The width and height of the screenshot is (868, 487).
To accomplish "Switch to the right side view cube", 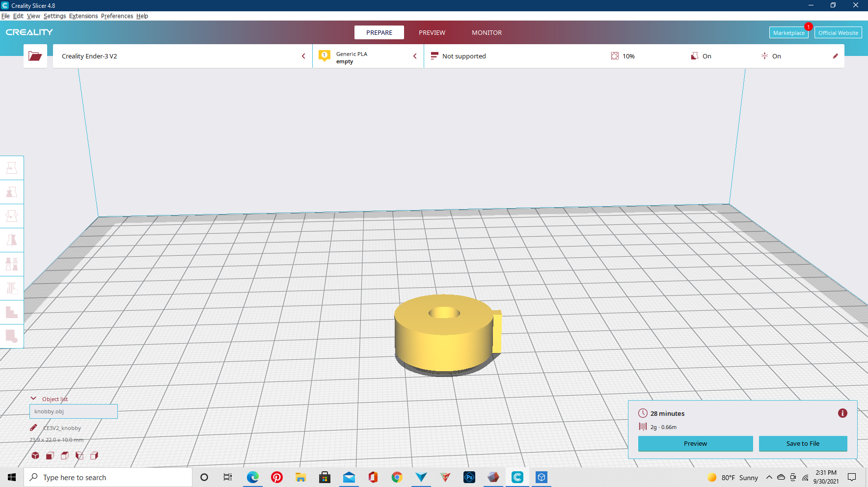I will coord(94,456).
